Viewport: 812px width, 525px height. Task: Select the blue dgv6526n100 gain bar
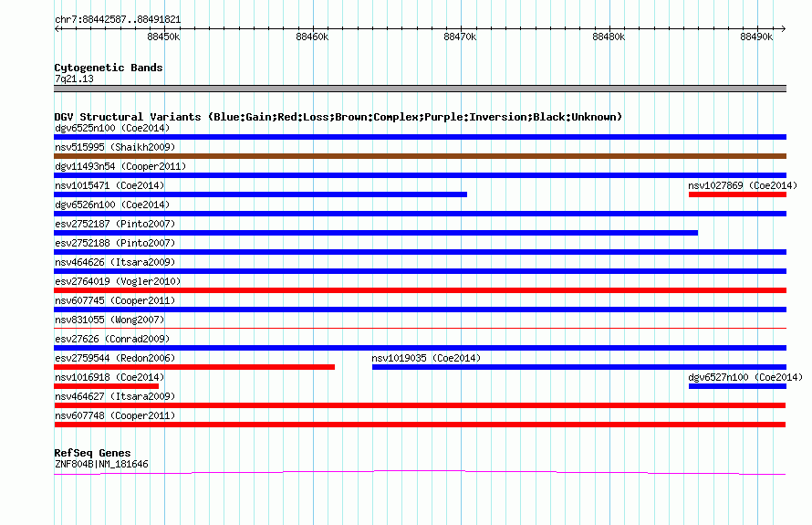(x=420, y=214)
